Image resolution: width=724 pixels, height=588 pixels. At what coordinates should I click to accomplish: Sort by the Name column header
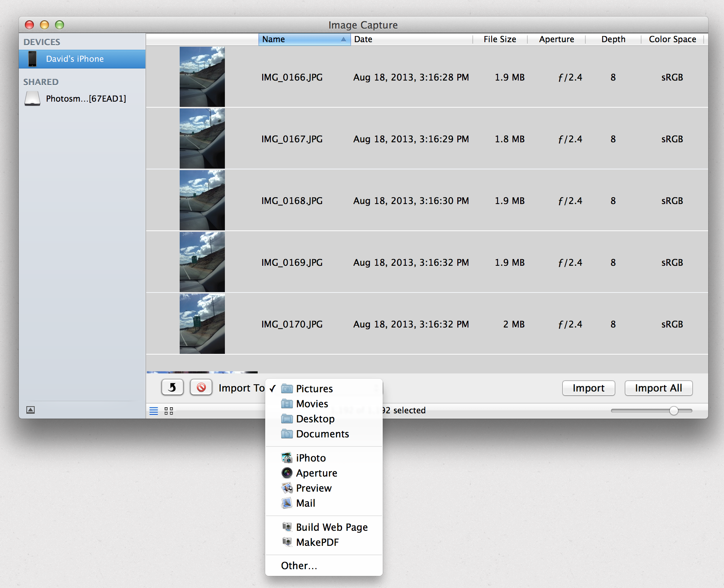click(x=304, y=39)
